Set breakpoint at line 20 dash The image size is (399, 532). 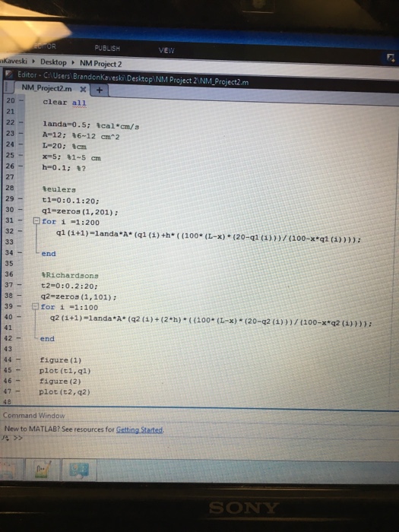pos(21,100)
